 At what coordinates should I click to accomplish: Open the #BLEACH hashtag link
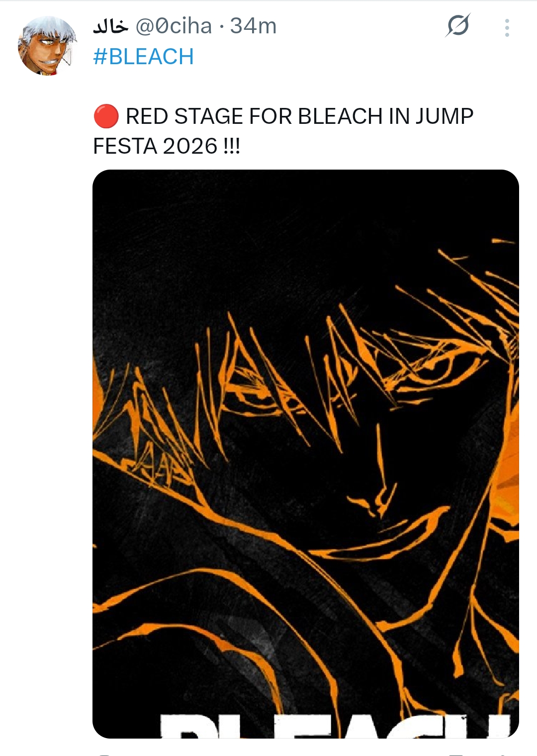143,57
